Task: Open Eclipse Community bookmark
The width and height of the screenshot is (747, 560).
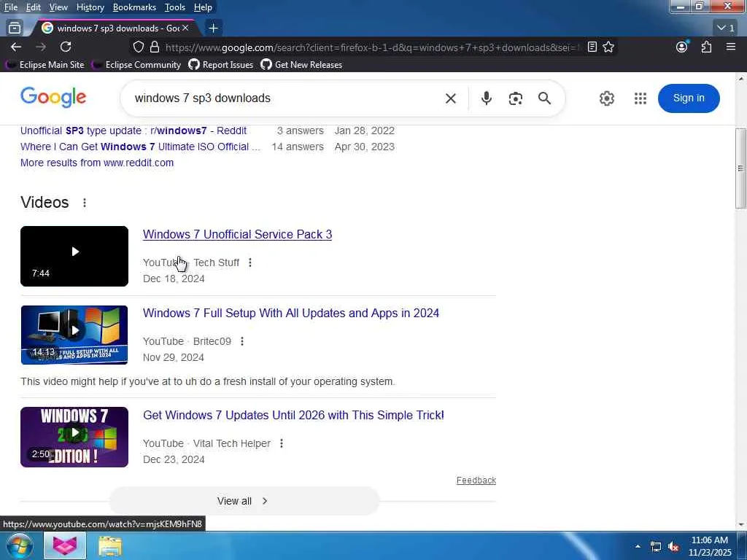Action: coord(136,64)
